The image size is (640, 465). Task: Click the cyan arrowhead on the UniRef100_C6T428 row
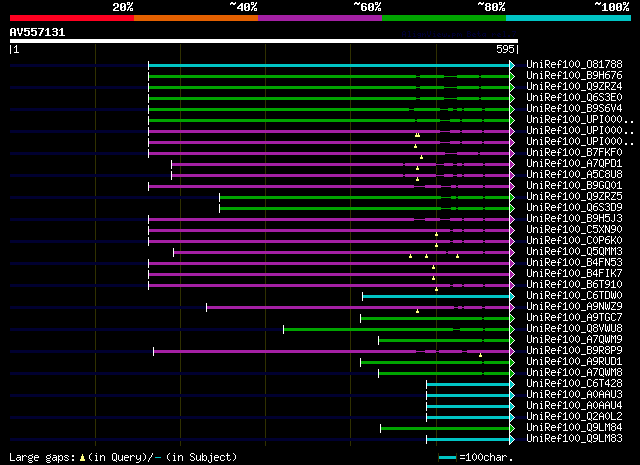(512, 385)
